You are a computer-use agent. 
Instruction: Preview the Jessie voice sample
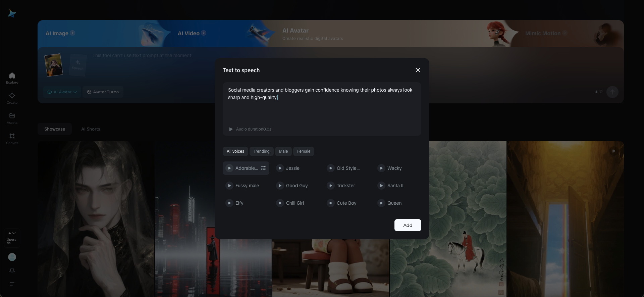click(280, 168)
